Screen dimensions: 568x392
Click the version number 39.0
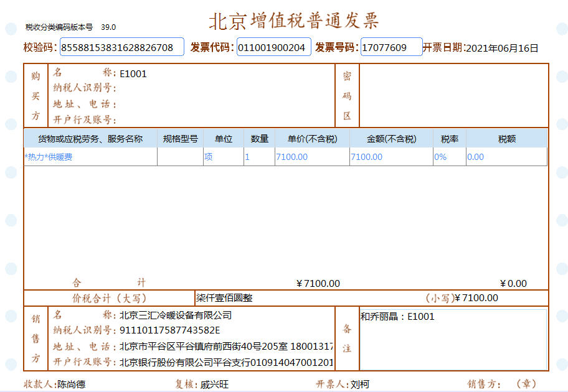[x=108, y=27]
